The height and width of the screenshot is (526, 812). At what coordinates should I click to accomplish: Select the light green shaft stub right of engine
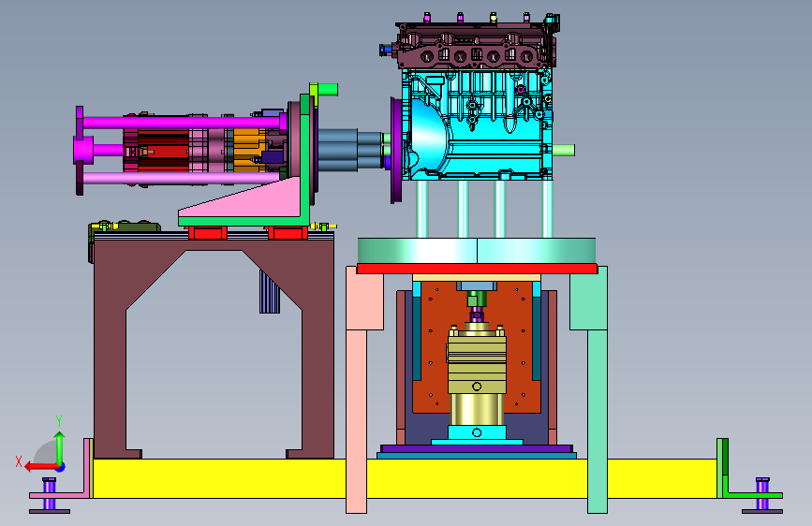(x=564, y=151)
